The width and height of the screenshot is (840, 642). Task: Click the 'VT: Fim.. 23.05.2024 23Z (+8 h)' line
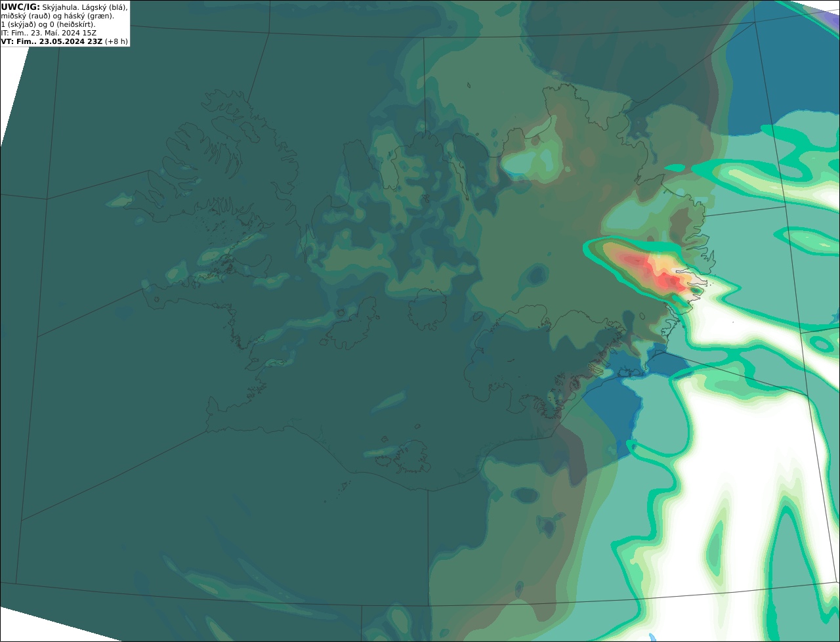(x=64, y=41)
